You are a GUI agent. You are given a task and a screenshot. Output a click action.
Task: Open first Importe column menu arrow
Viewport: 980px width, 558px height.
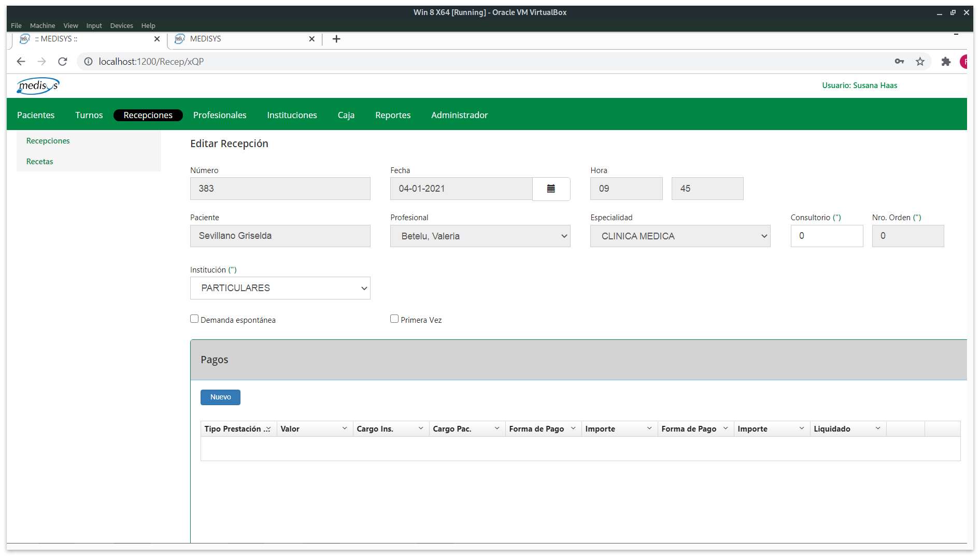649,429
